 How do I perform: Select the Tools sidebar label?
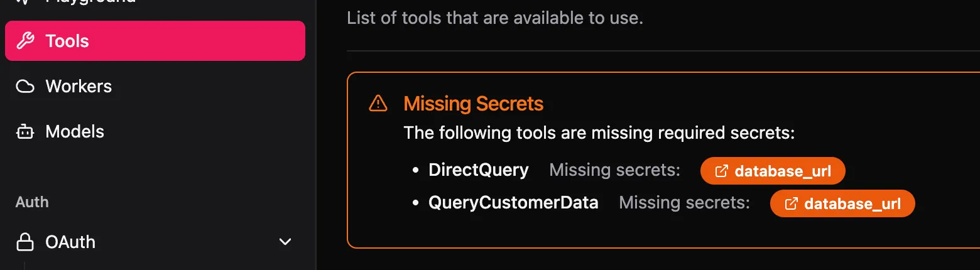(67, 41)
